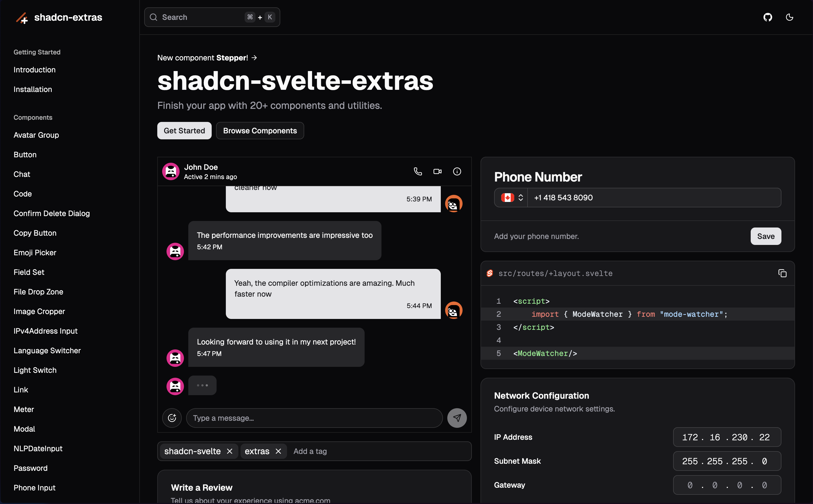Open Light Switch page
Viewport: 813px width, 504px height.
coord(35,370)
